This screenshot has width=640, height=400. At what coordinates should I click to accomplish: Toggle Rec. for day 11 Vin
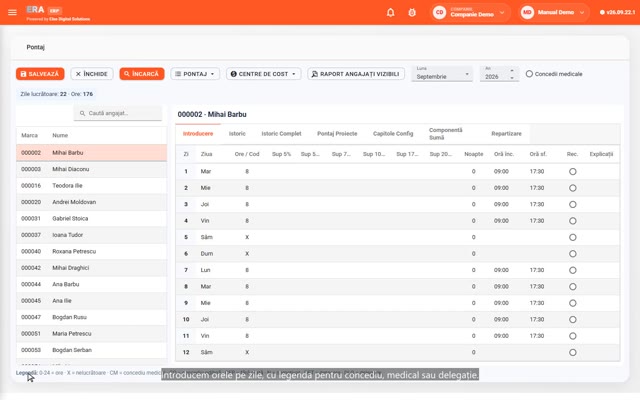tap(573, 336)
